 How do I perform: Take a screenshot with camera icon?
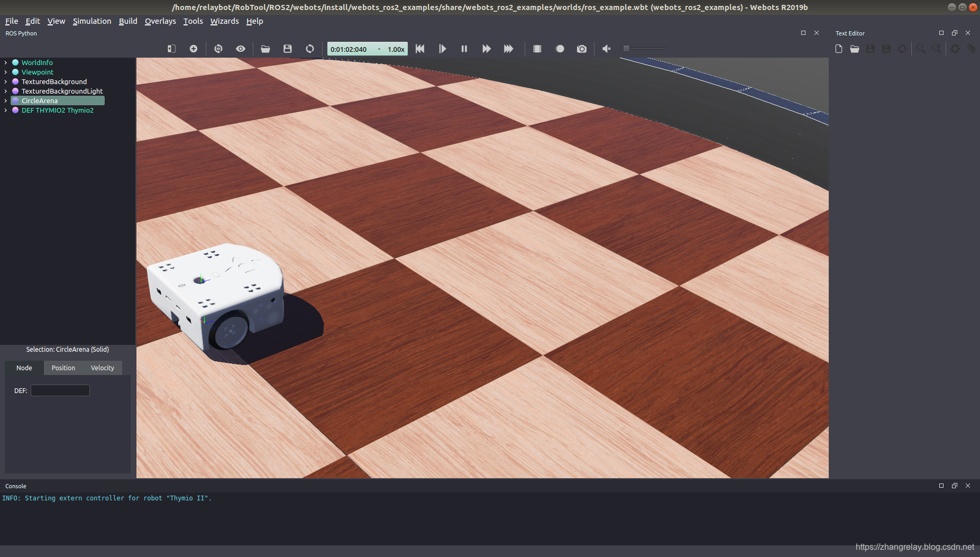pos(582,49)
